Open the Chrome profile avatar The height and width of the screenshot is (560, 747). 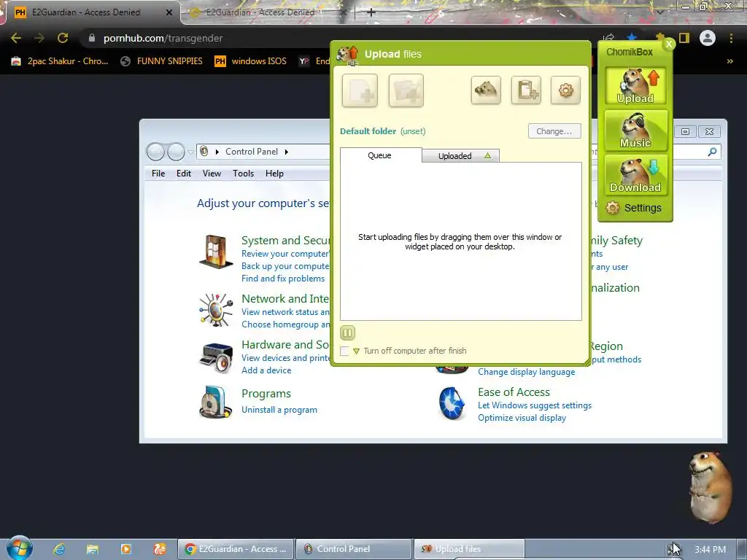(708, 38)
